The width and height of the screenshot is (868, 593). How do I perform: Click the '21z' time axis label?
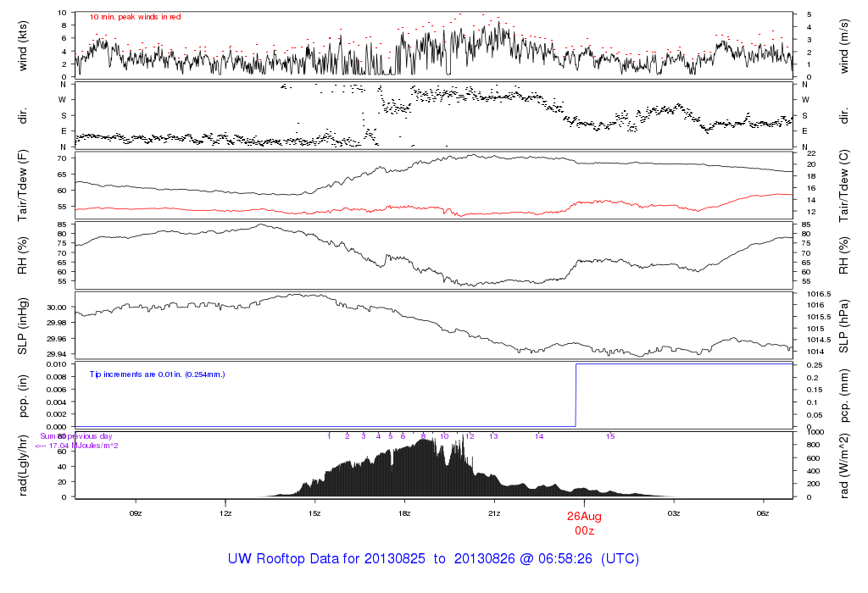[x=494, y=513]
